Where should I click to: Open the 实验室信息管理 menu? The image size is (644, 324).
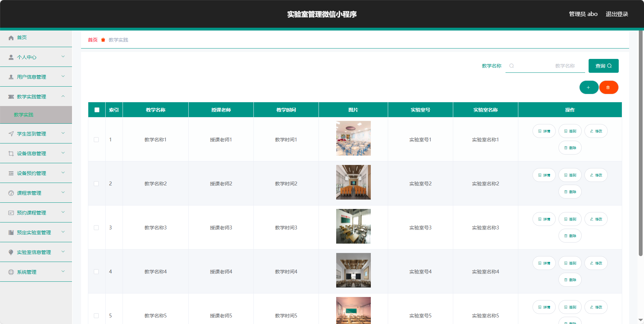[x=36, y=252]
